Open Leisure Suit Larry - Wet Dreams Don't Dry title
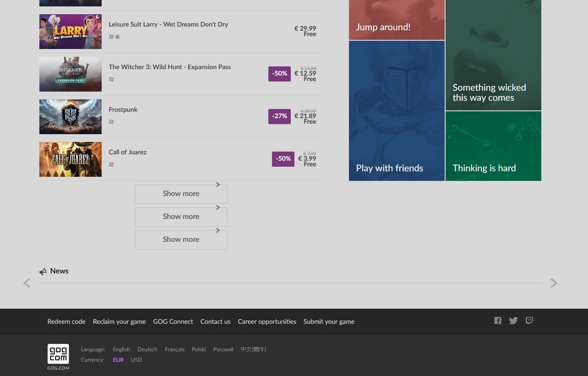This screenshot has height=376, width=588. (169, 24)
